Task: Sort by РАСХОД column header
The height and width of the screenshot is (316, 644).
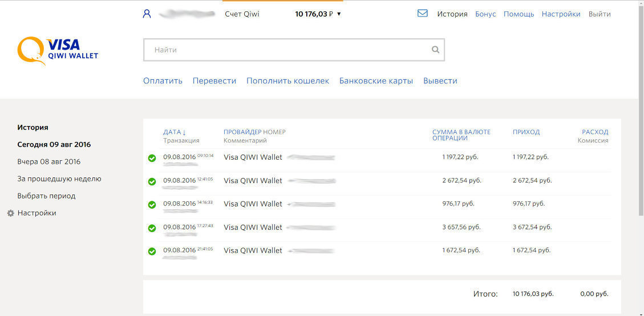Action: point(595,132)
